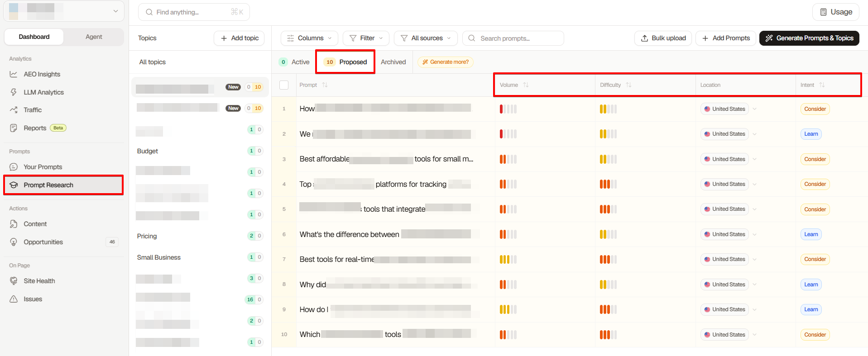The height and width of the screenshot is (356, 868).
Task: Sort by Intent using its arrows icon
Action: (822, 85)
